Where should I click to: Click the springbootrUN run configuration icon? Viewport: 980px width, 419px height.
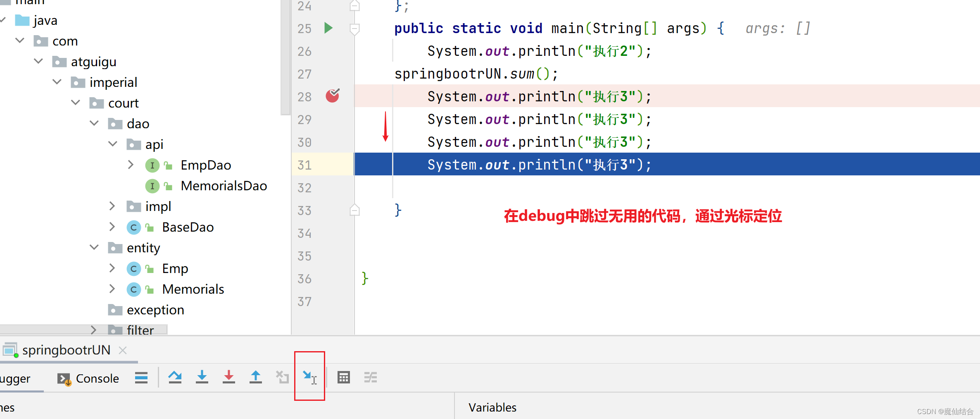click(10, 350)
